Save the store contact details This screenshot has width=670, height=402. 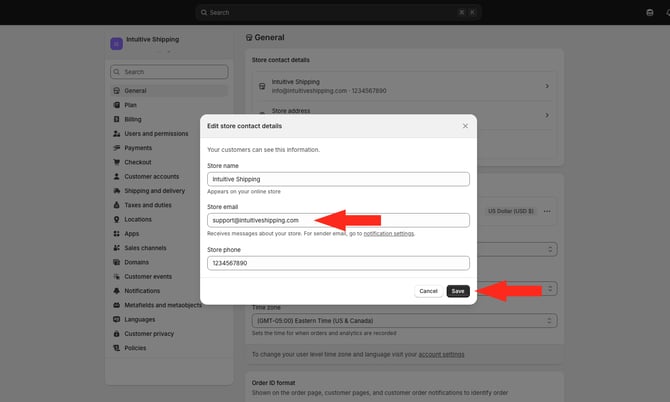pyautogui.click(x=458, y=291)
